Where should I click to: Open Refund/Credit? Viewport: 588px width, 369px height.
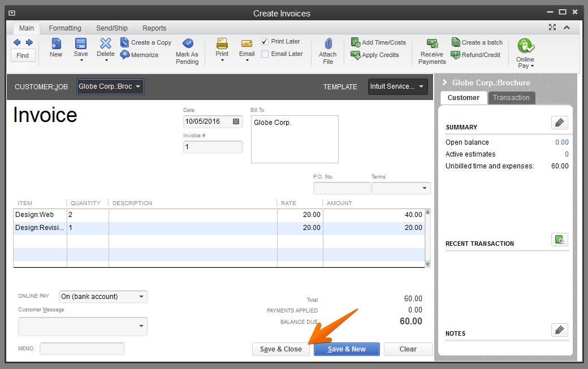[x=475, y=55]
